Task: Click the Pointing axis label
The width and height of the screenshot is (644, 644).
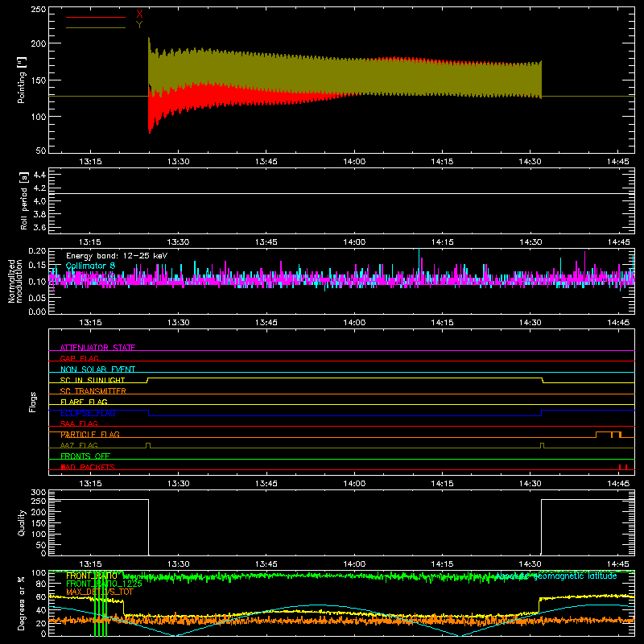Action: tap(22, 80)
